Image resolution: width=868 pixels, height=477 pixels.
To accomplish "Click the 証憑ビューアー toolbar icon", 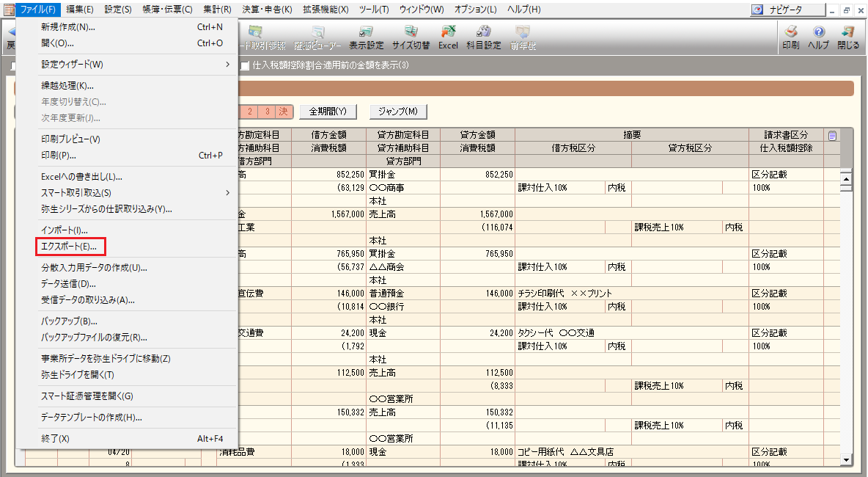I will pos(317,37).
